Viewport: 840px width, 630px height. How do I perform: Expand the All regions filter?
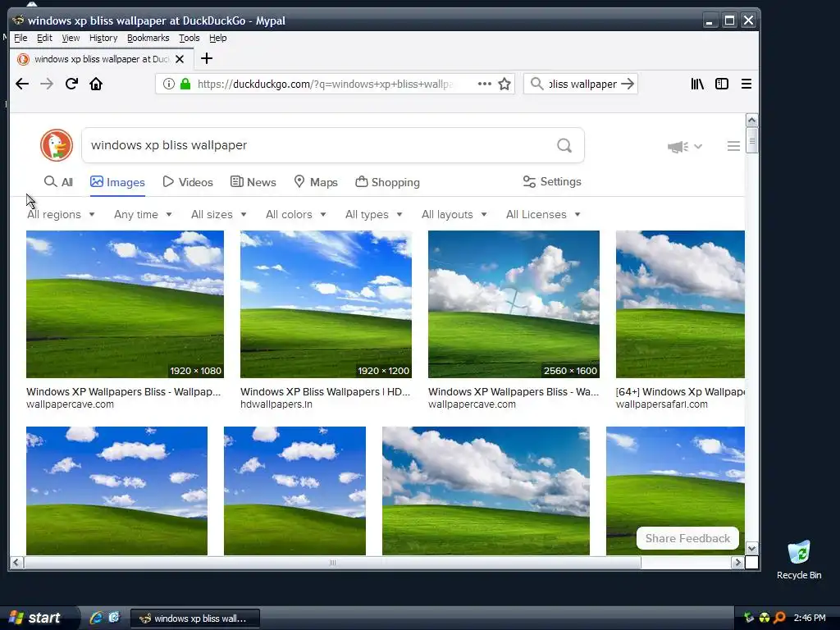pyautogui.click(x=61, y=214)
